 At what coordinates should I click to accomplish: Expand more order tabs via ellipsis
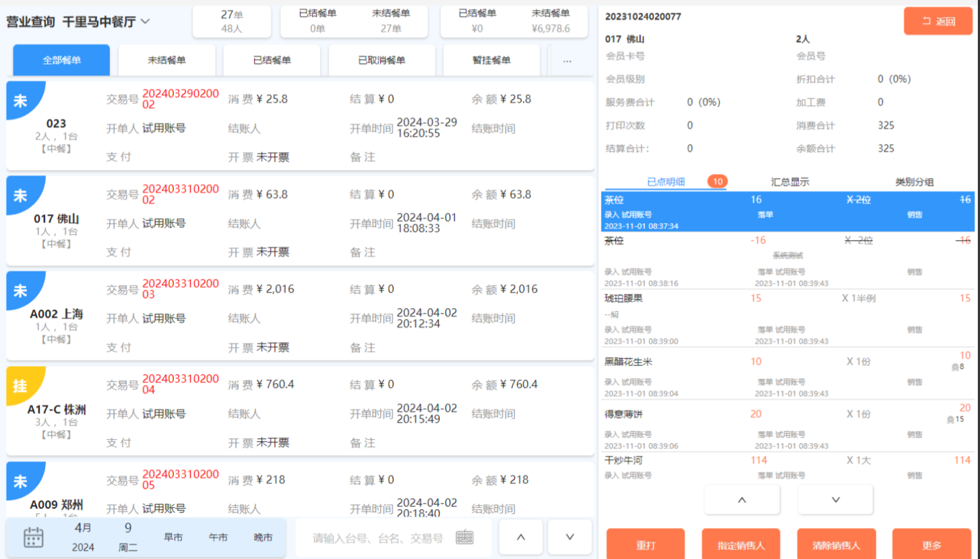click(567, 61)
